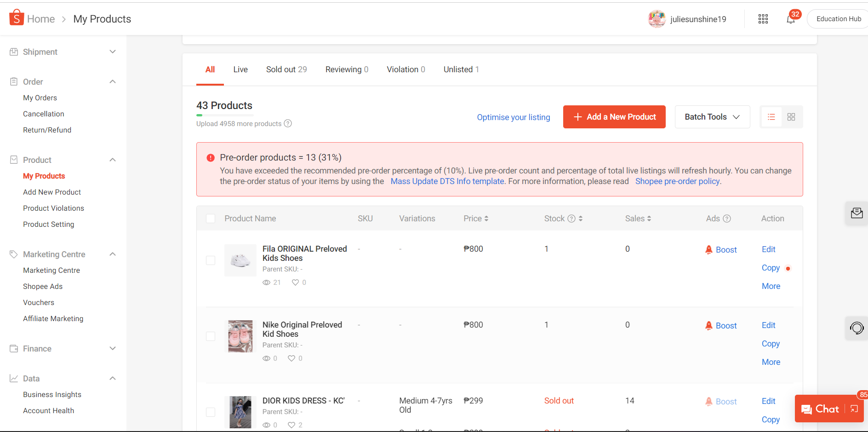This screenshot has height=432, width=868.
Task: Select the Nike Kid Shoes row checkbox
Action: (211, 336)
